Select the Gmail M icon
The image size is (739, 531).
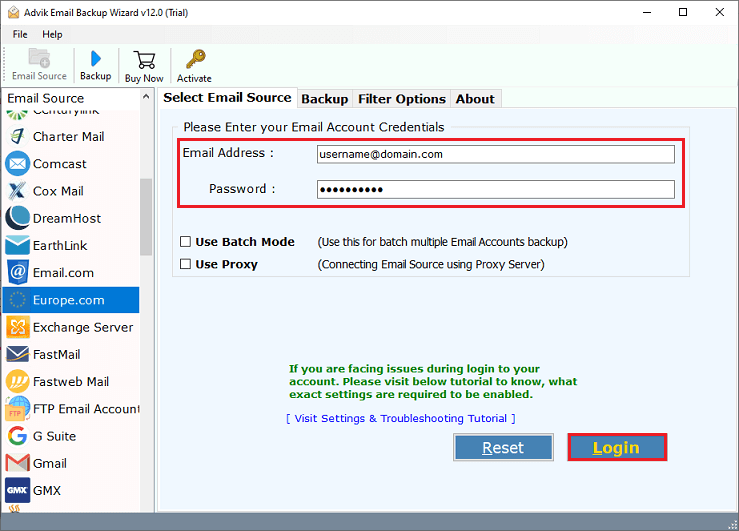pyautogui.click(x=17, y=463)
